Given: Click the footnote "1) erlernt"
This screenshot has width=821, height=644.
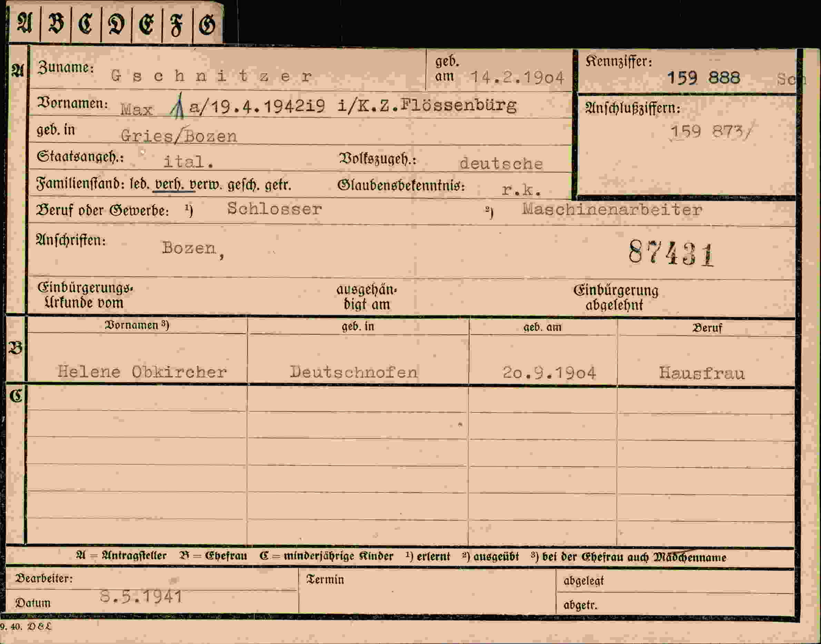Looking at the screenshot, I should pos(428,556).
